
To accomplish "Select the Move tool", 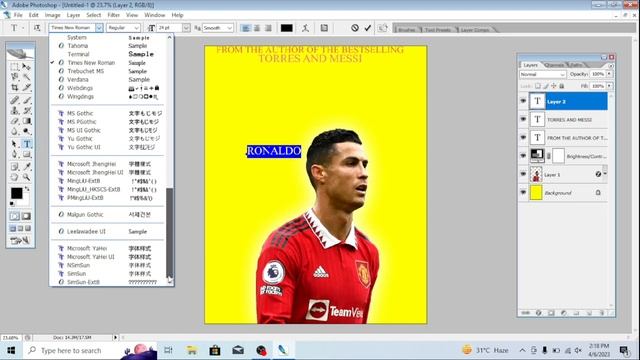I will click(x=27, y=67).
